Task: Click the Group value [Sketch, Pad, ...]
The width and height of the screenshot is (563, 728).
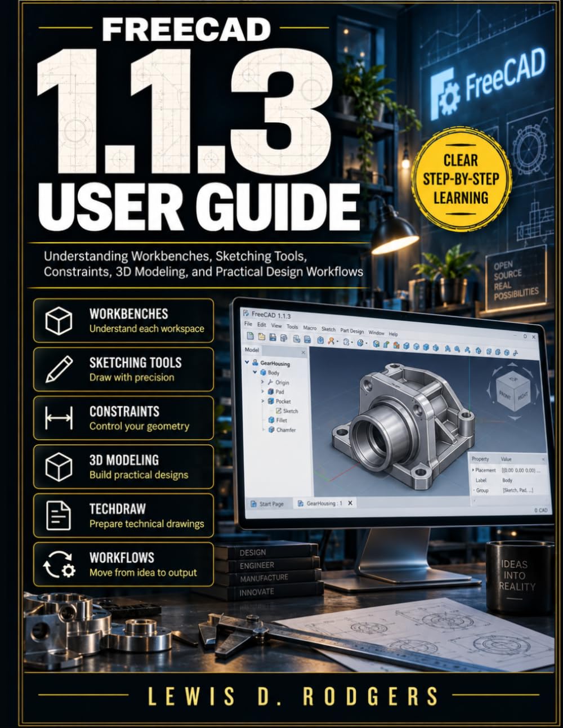Action: pyautogui.click(x=517, y=490)
